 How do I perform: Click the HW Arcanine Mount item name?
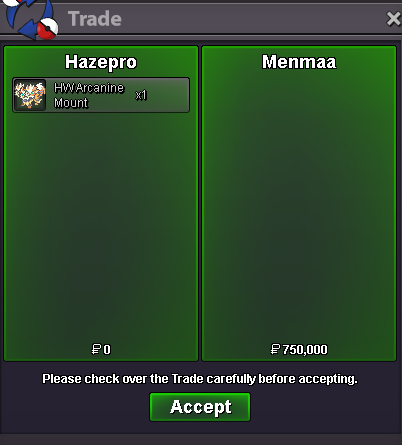(x=89, y=95)
